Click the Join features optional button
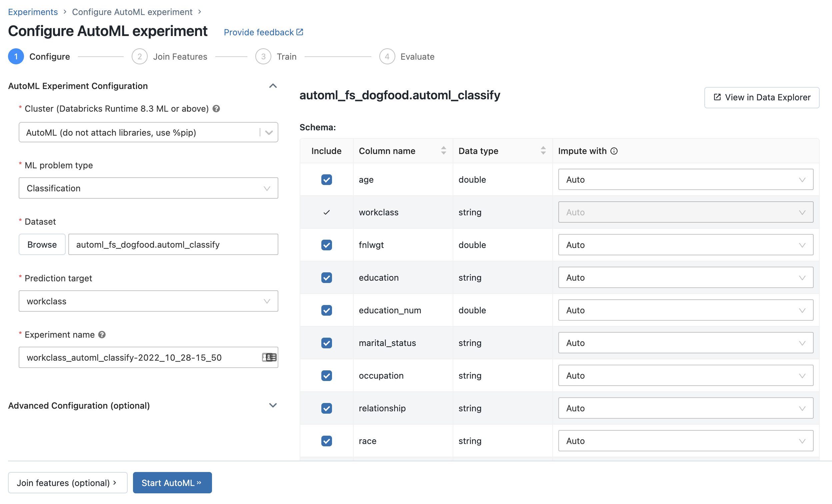The width and height of the screenshot is (832, 504). [x=67, y=482]
